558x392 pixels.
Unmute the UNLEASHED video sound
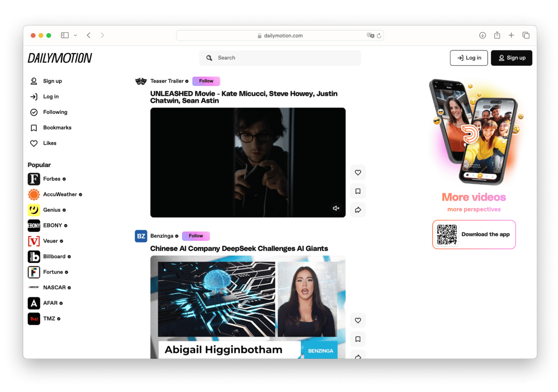tap(336, 208)
